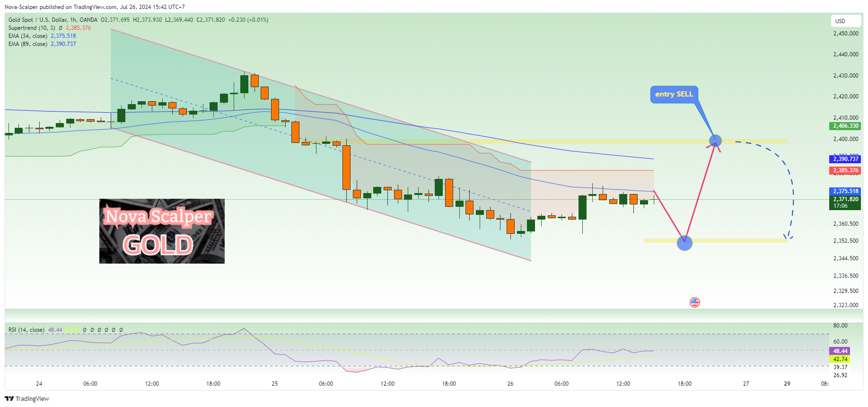
Task: Click the '26' date axis label
Action: click(x=510, y=384)
